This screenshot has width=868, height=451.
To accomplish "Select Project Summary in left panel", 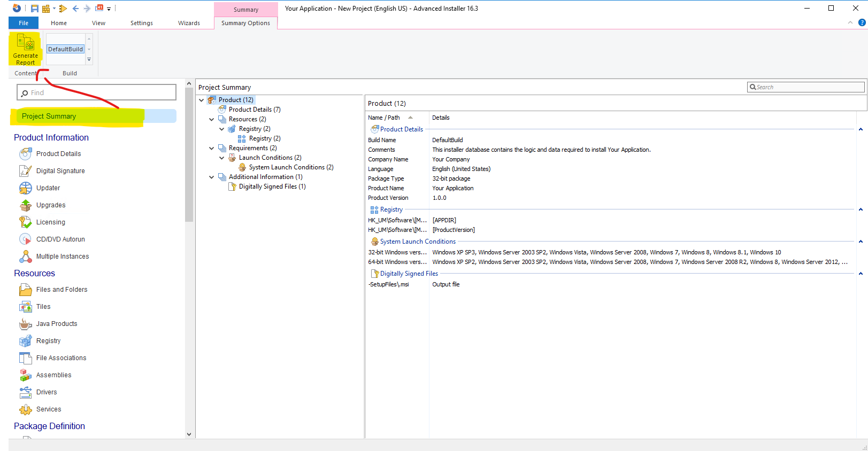I will (x=49, y=116).
